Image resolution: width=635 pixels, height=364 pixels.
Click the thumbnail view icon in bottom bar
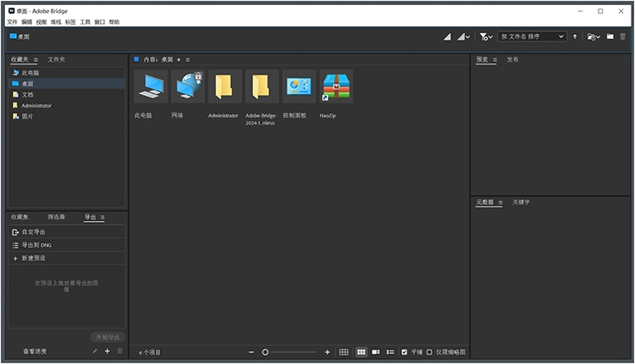point(361,351)
